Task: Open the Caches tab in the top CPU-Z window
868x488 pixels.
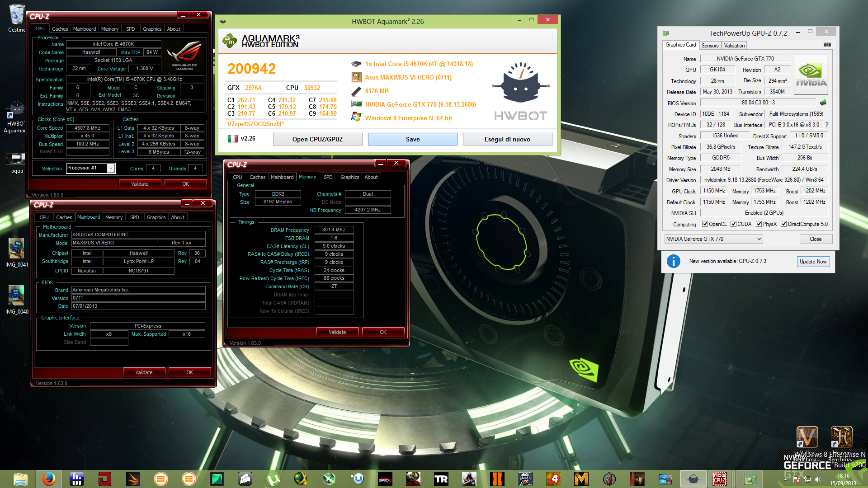Action: (x=60, y=29)
